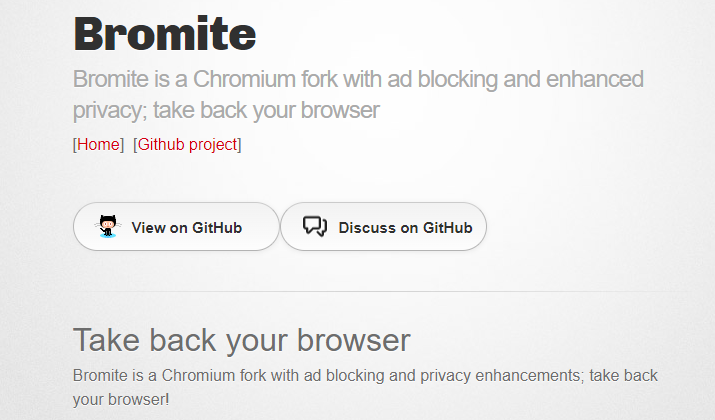Click the speech bubbles discussion icon

click(315, 226)
